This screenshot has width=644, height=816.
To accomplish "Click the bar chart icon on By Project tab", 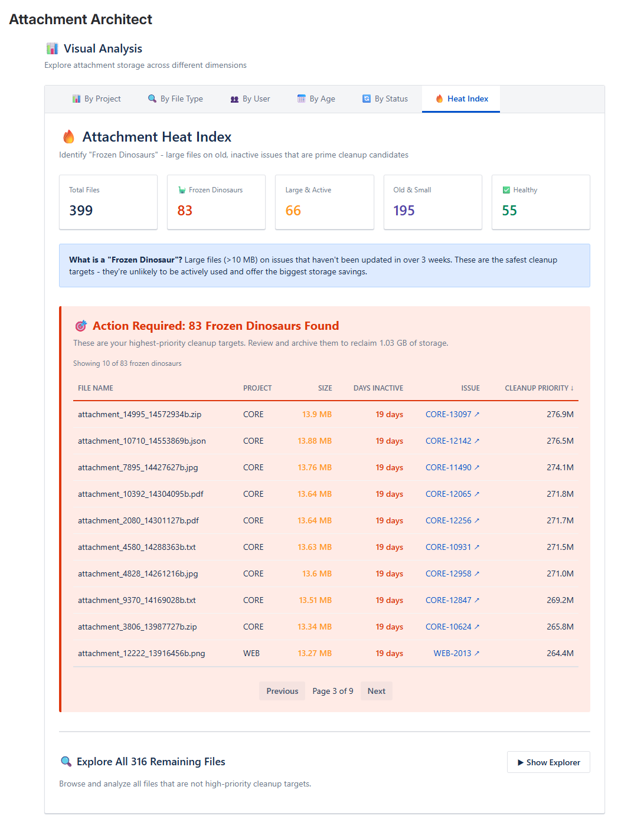I will click(77, 99).
